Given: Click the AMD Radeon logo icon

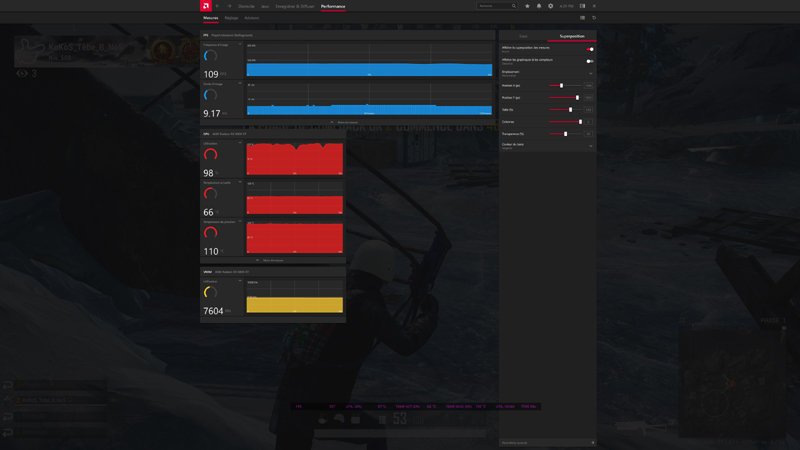Looking at the screenshot, I should point(206,6).
